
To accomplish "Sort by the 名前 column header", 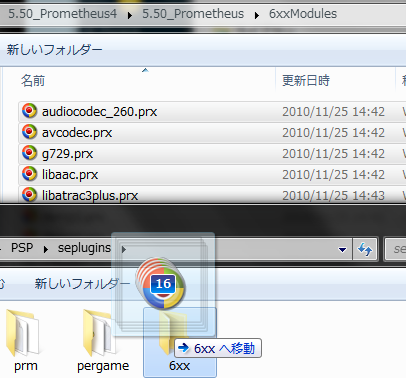I will (x=33, y=80).
